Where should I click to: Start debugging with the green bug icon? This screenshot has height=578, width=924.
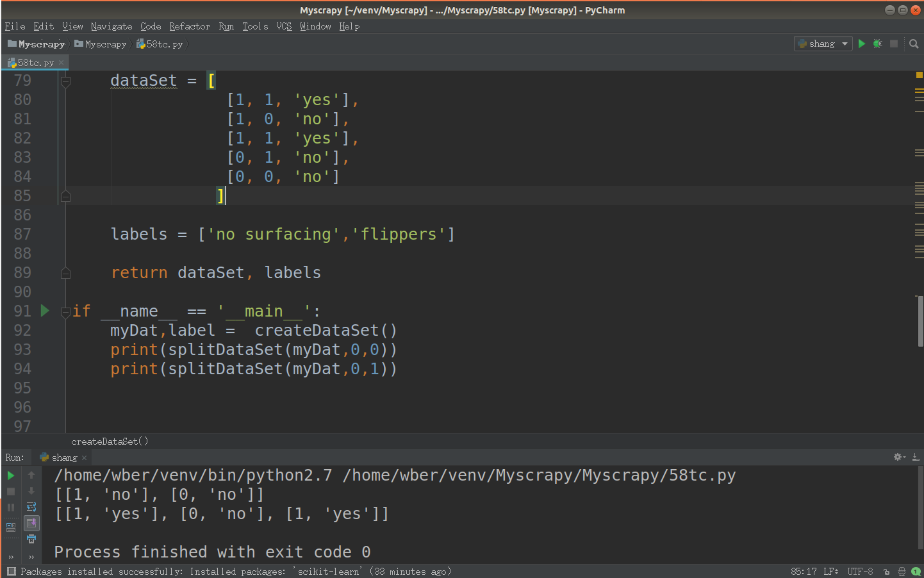pos(877,44)
